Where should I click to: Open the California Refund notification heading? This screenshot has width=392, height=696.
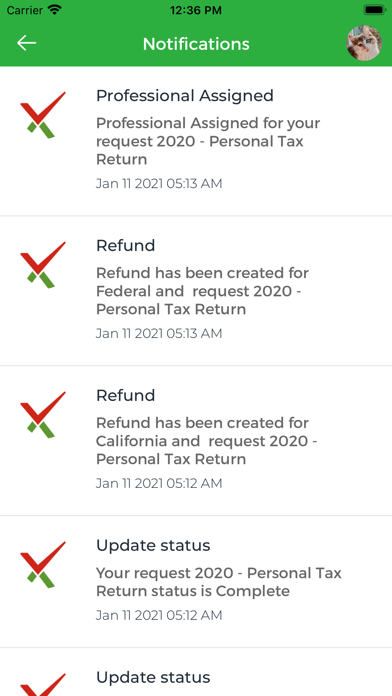(126, 395)
